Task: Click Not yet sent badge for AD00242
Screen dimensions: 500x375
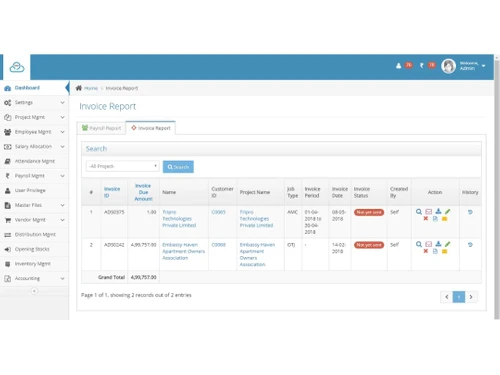Action: [369, 245]
